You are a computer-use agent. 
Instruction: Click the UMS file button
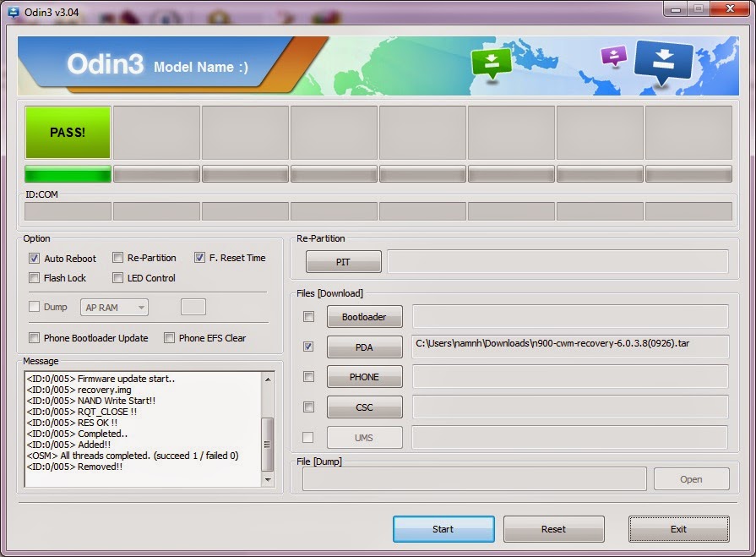point(365,438)
